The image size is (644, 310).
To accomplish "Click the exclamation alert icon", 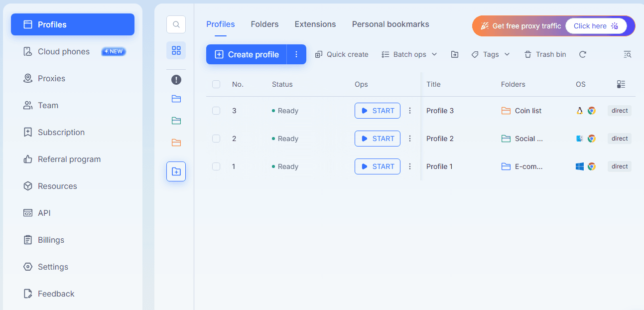I will click(x=176, y=80).
